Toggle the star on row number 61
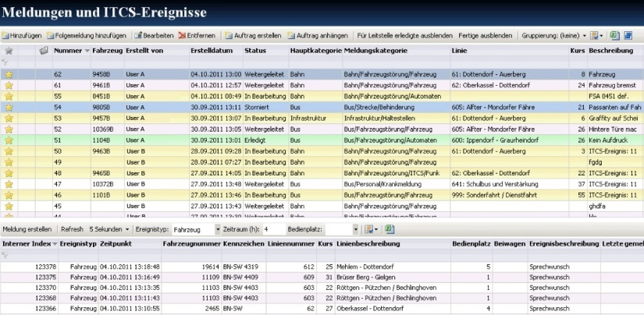The image size is (644, 315). pos(9,85)
